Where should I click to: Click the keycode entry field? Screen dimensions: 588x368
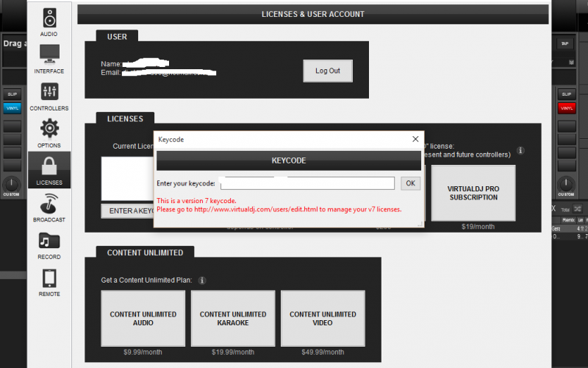point(307,183)
